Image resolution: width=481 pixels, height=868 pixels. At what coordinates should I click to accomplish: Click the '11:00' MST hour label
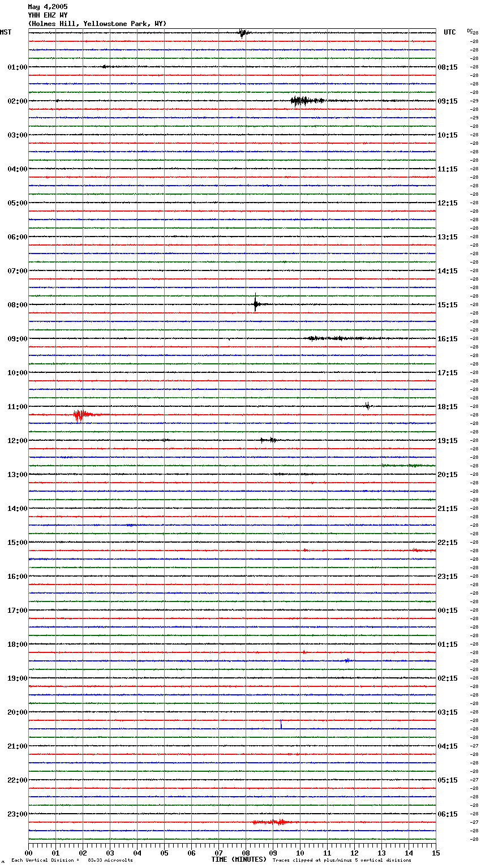[x=17, y=407]
